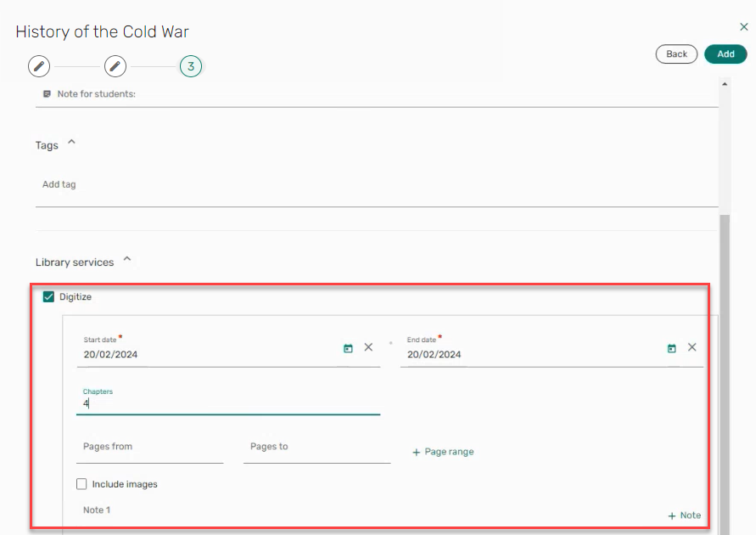Select step 3 circle indicator
Viewport: 756px width, 535px height.
(191, 66)
